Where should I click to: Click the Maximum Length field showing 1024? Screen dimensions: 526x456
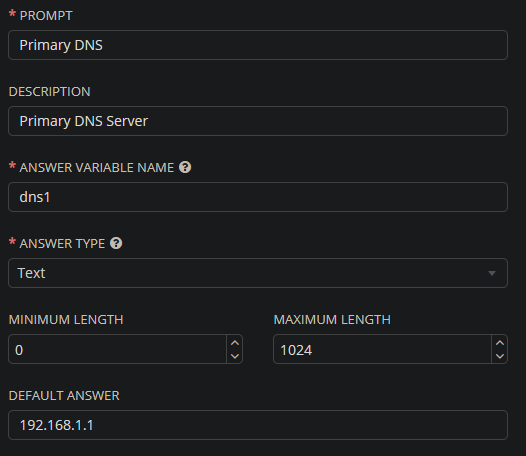(x=382, y=349)
